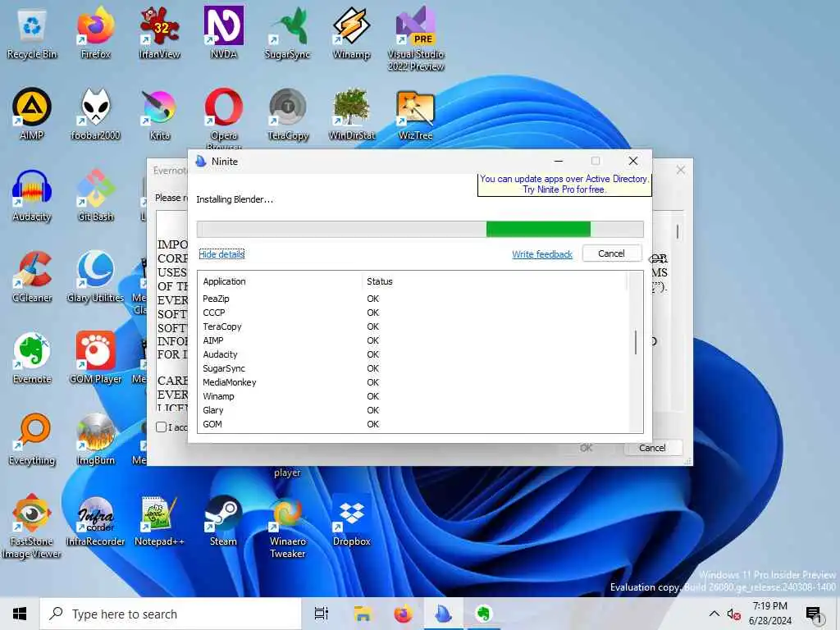The width and height of the screenshot is (840, 630).
Task: Select the MediaMonkey row in details list
Action: pos(413,382)
